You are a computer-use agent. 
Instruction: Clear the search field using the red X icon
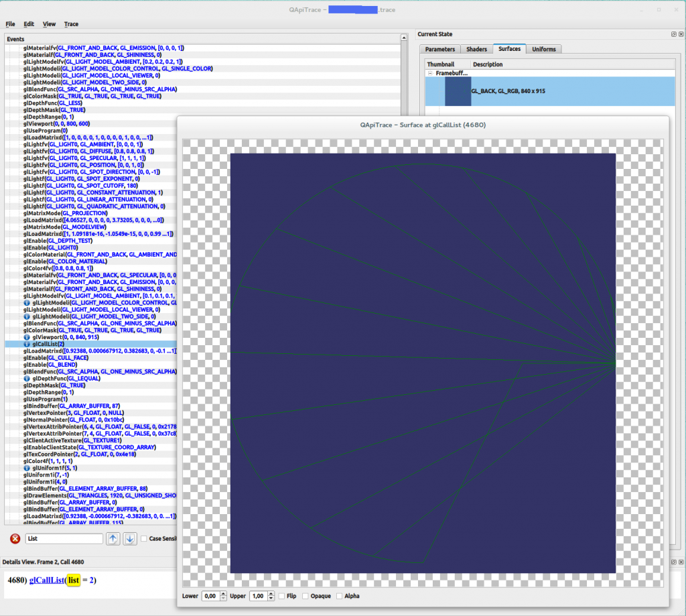[15, 538]
